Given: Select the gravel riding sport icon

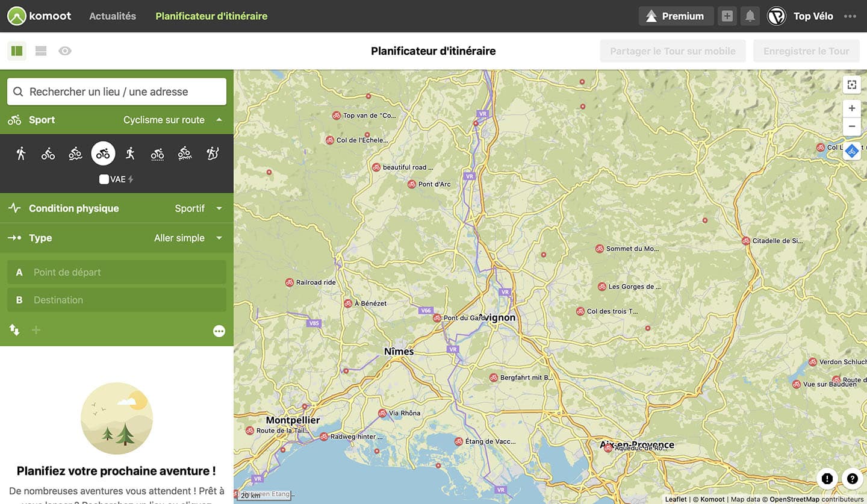Looking at the screenshot, I should 157,154.
